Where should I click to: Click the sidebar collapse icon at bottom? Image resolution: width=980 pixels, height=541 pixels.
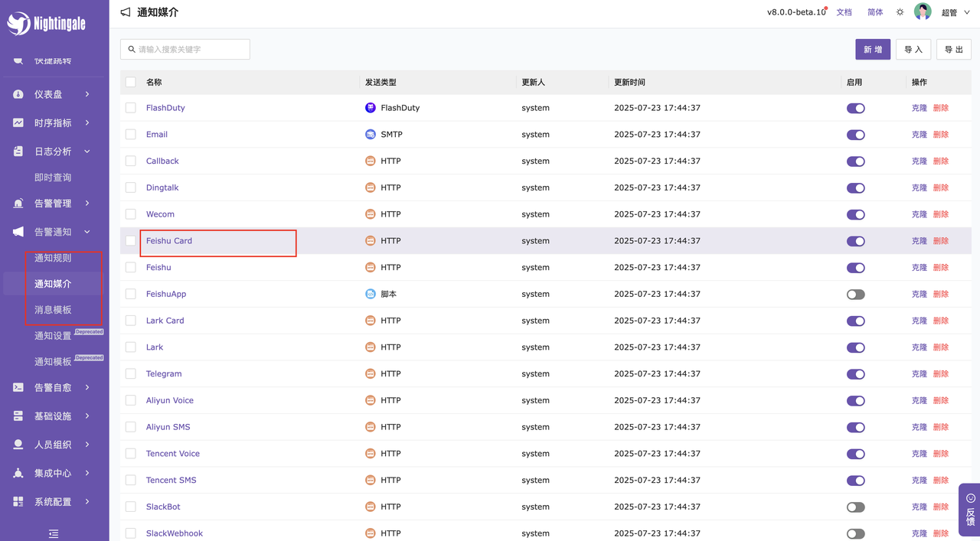(x=54, y=533)
